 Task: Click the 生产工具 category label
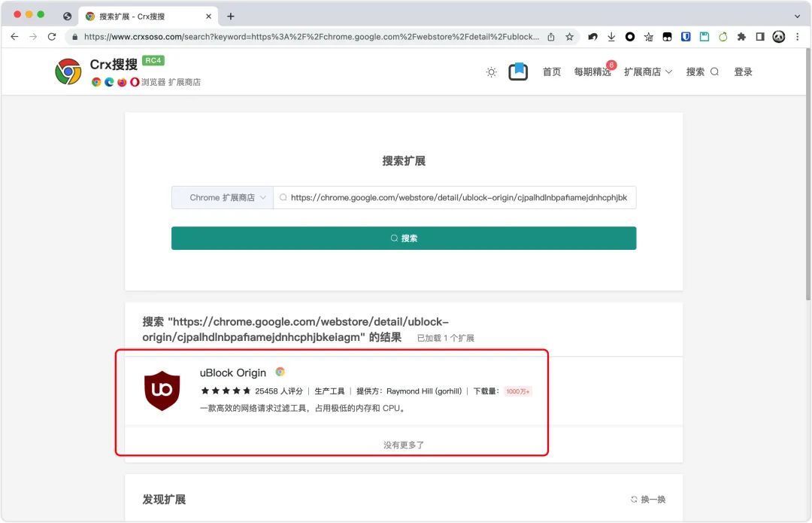329,391
